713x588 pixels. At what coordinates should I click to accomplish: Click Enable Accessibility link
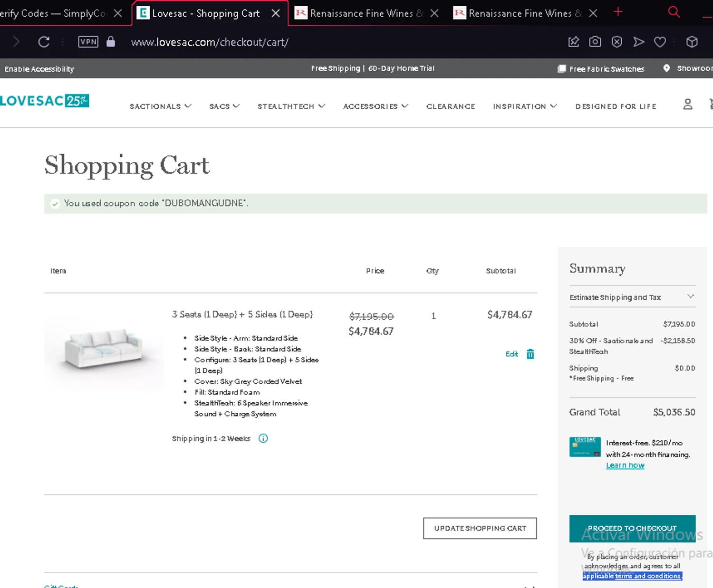pos(39,69)
